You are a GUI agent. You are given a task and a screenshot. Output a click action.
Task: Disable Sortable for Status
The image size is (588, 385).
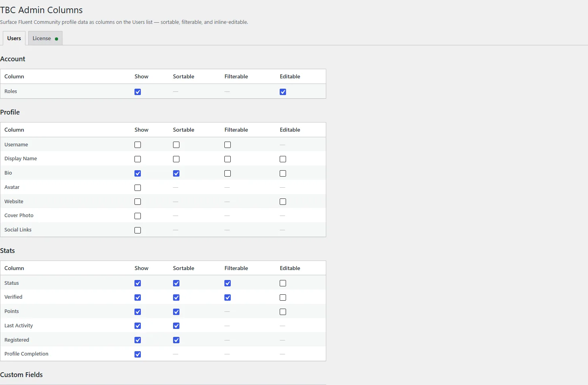176,283
